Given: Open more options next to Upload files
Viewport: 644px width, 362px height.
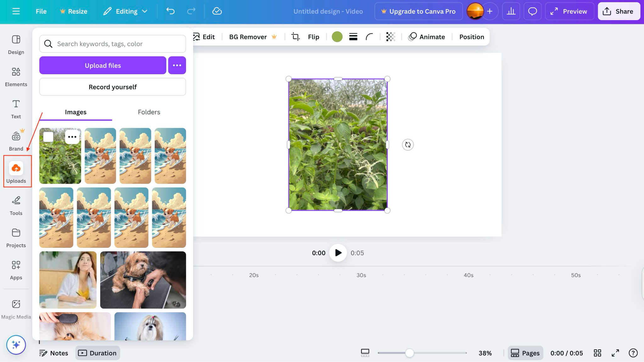Looking at the screenshot, I should pos(177,65).
